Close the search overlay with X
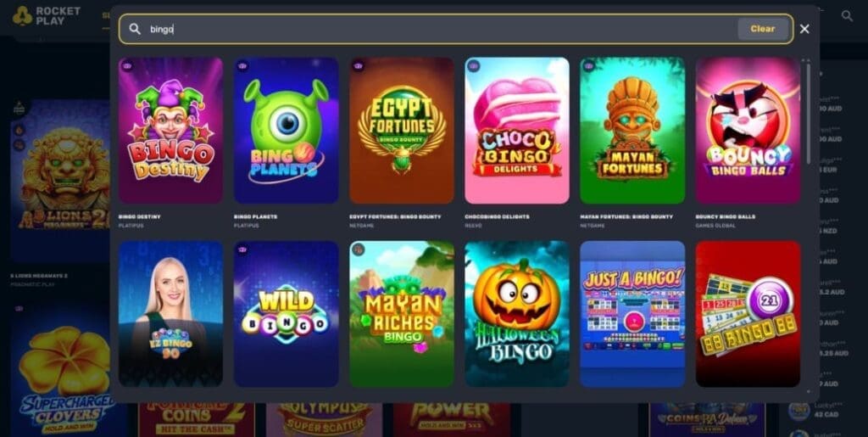The image size is (868, 437). [x=804, y=29]
